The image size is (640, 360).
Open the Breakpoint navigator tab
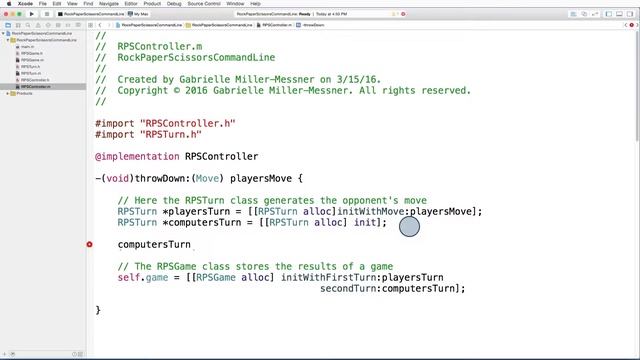point(68,25)
